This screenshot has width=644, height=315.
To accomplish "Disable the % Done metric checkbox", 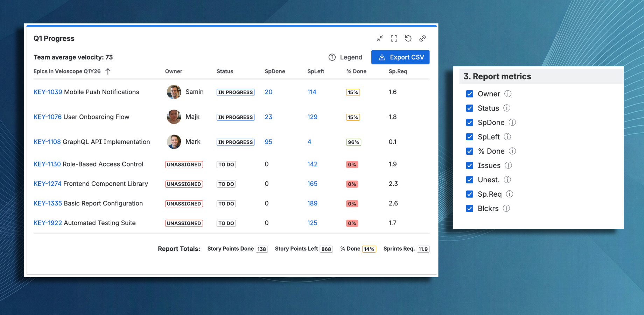I will point(470,151).
